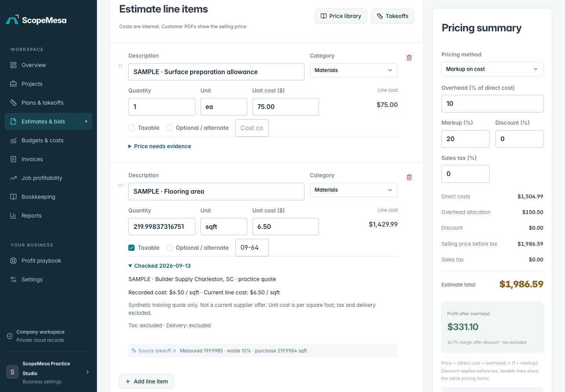Click the Company workspace shield icon
The width and height of the screenshot is (565, 392).
point(10,336)
